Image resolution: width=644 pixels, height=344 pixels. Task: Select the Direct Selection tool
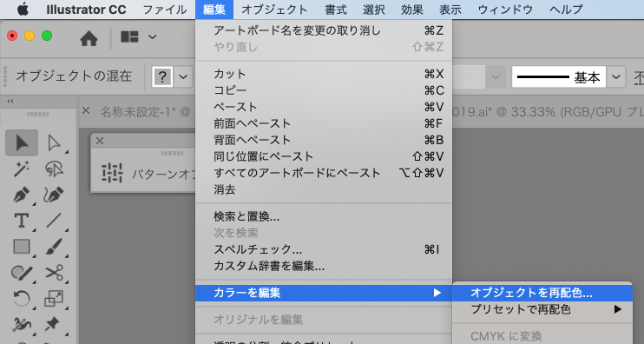(54, 142)
